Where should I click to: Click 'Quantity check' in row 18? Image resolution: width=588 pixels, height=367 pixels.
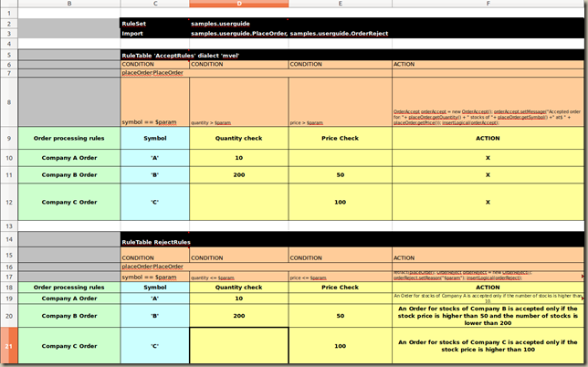pos(239,288)
